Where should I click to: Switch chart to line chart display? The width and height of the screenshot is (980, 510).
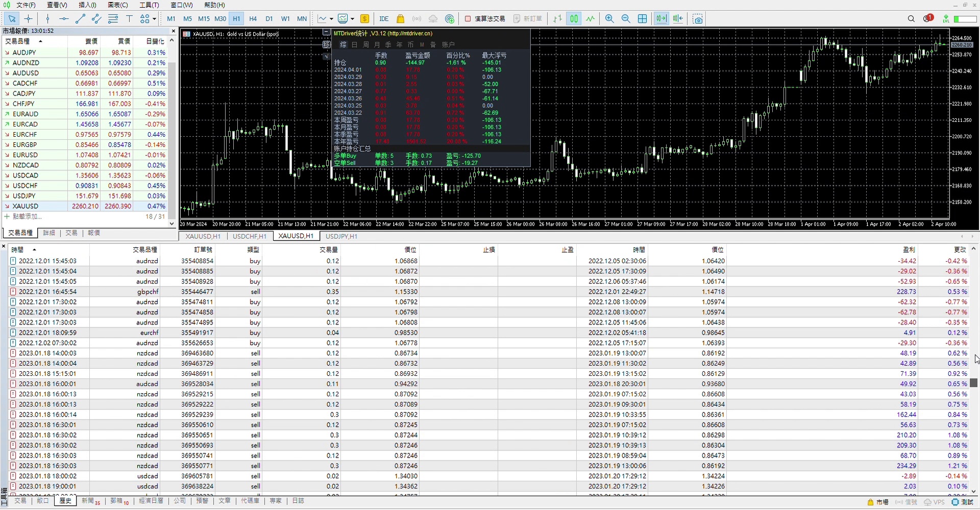[x=591, y=19]
